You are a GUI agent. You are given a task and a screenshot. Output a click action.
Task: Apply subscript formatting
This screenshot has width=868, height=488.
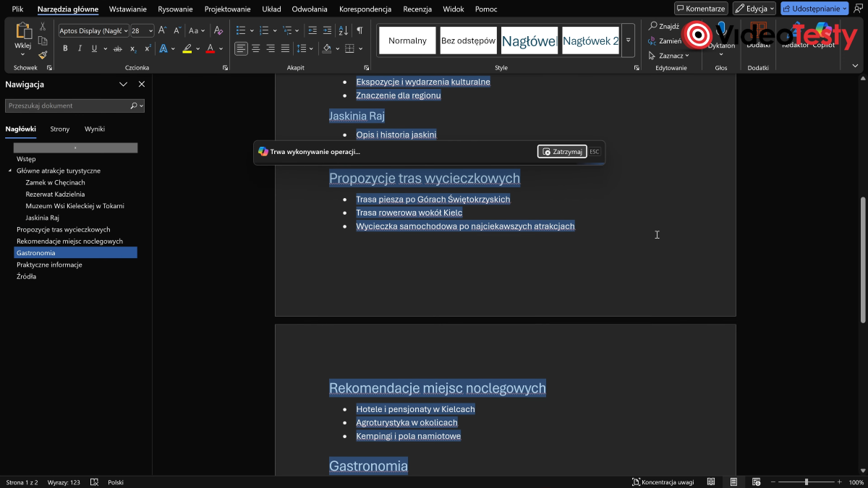click(132, 48)
